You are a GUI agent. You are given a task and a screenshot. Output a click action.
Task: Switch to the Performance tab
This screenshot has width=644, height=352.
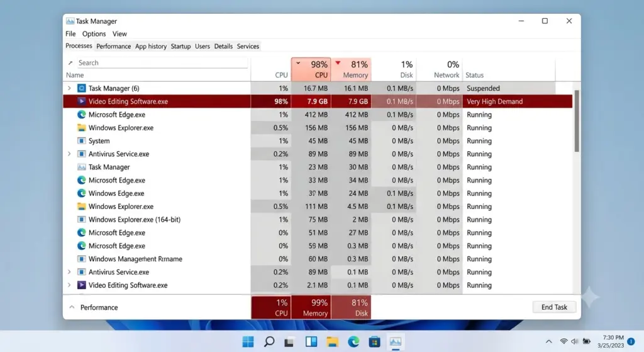[x=113, y=46]
